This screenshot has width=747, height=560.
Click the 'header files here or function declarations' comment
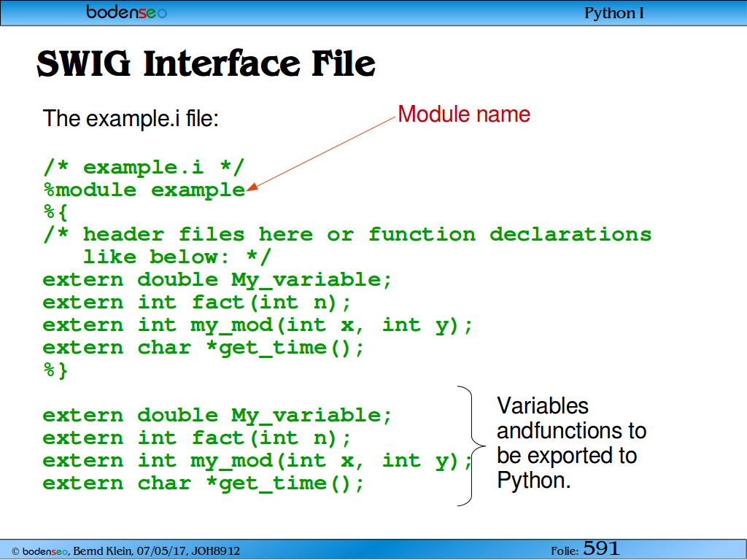click(x=347, y=235)
